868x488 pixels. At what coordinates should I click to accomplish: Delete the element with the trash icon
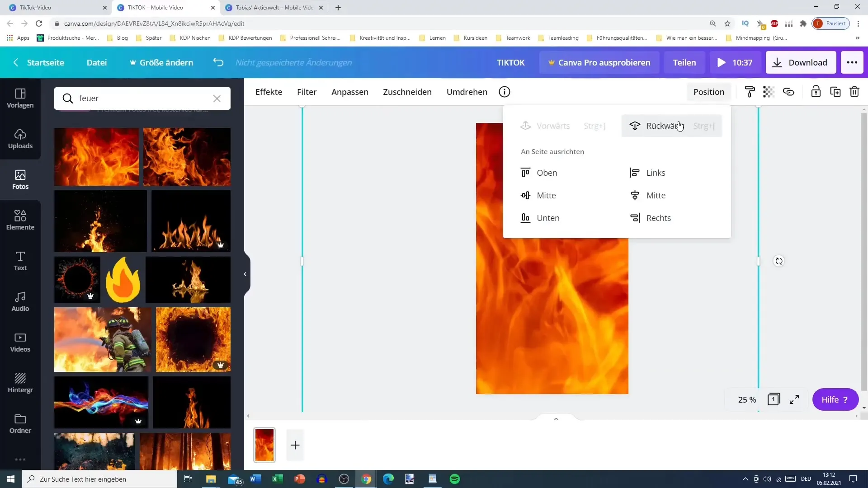tap(854, 92)
